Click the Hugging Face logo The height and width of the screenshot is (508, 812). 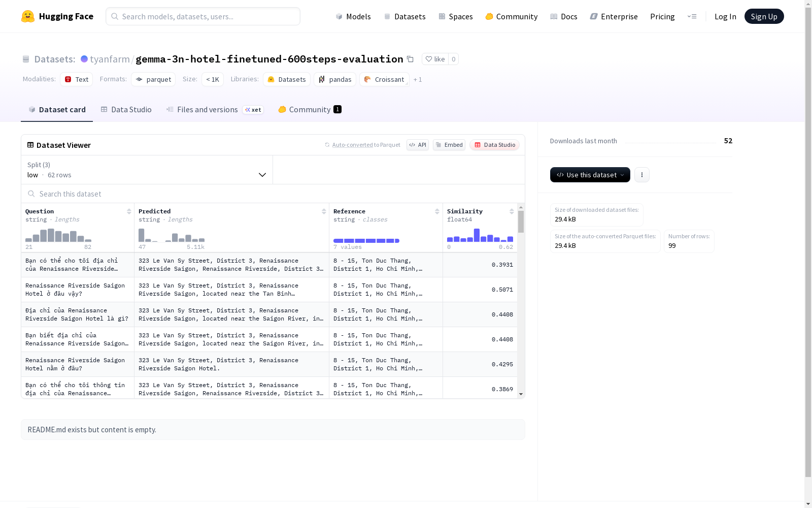[57, 16]
